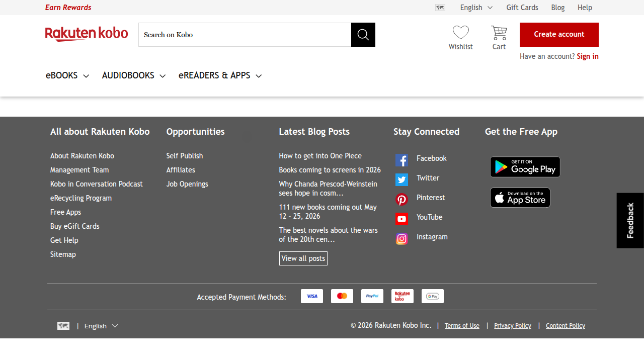Expand the AUDIOBOOKS menu
The image size is (644, 362).
[134, 75]
